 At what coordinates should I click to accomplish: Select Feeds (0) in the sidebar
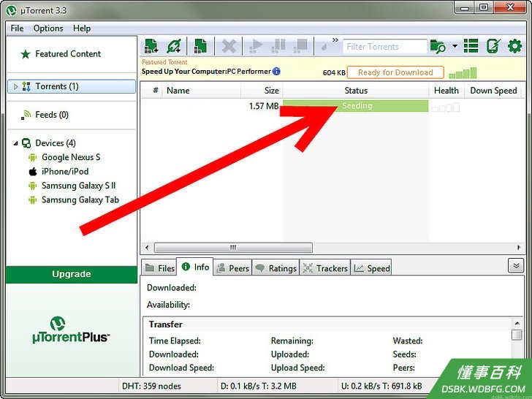(x=52, y=115)
